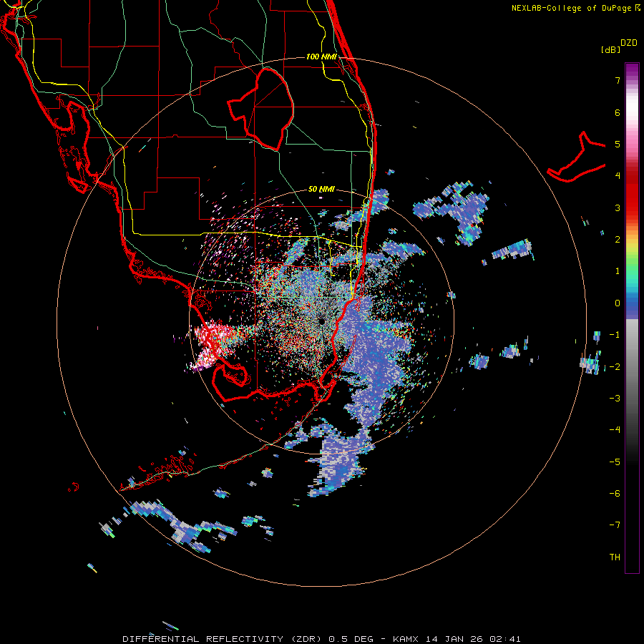Click the -1 value on the color scale
This screenshot has height=644, width=644.
point(615,335)
